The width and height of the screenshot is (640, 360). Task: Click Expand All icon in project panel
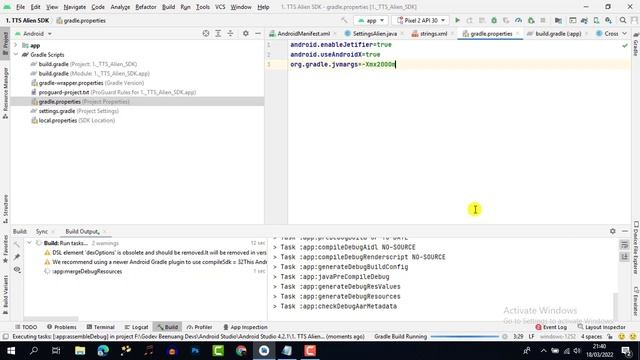click(x=218, y=33)
